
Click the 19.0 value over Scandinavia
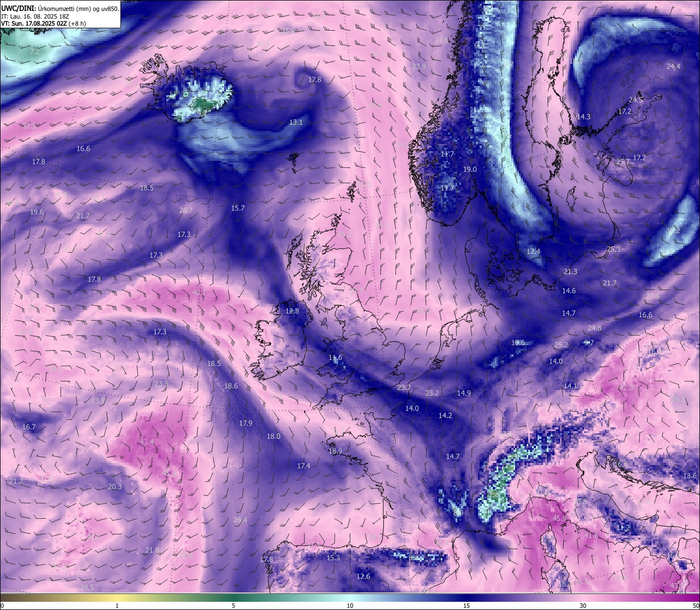(x=470, y=170)
